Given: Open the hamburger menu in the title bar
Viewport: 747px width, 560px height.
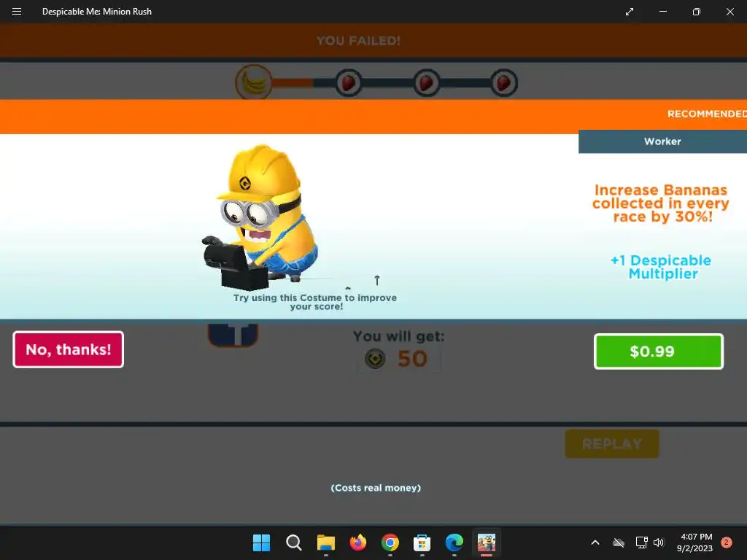Looking at the screenshot, I should pos(17,12).
